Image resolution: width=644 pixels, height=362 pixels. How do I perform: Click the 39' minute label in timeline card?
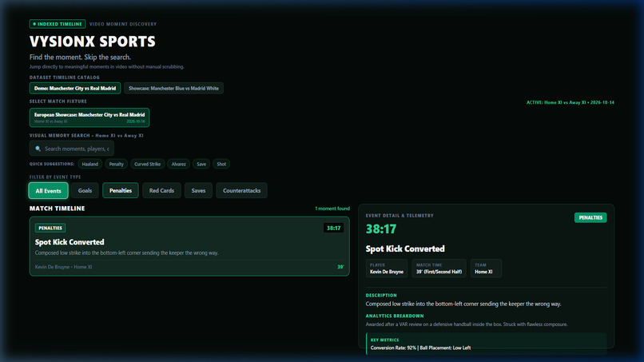coord(340,267)
